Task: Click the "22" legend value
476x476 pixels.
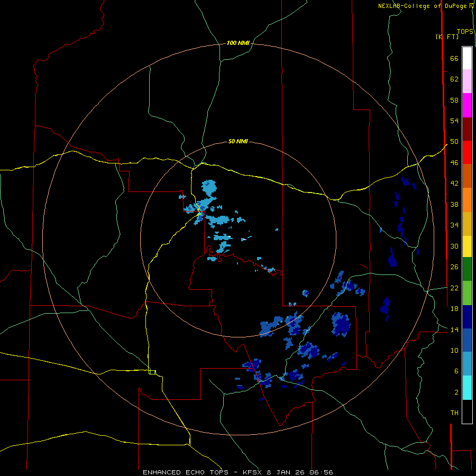Action: coord(454,288)
